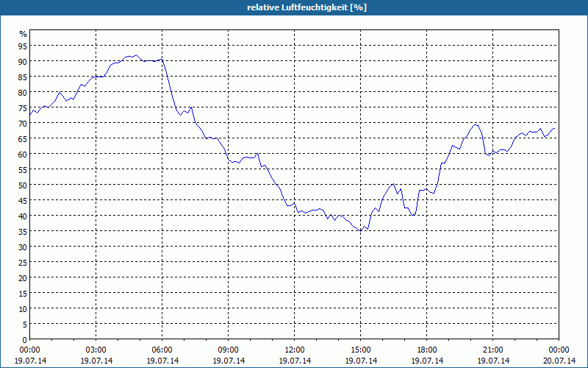Click the 06:00 time axis label

point(162,350)
